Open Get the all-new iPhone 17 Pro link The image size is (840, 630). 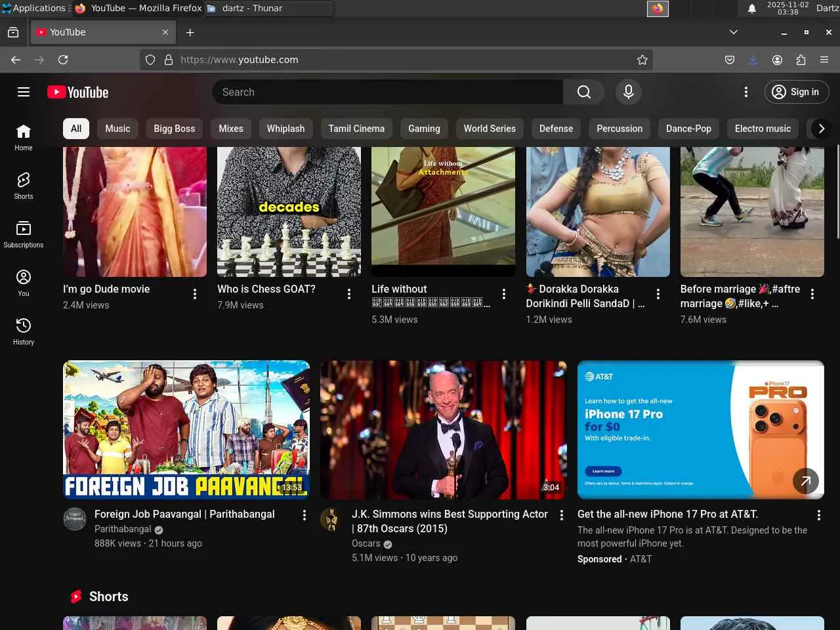(x=667, y=514)
